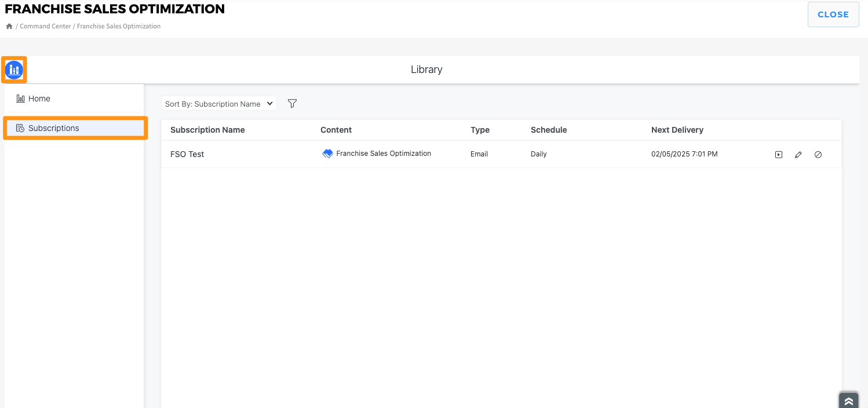The width and height of the screenshot is (868, 408).
Task: Click the Daily schedule cell
Action: coord(539,154)
